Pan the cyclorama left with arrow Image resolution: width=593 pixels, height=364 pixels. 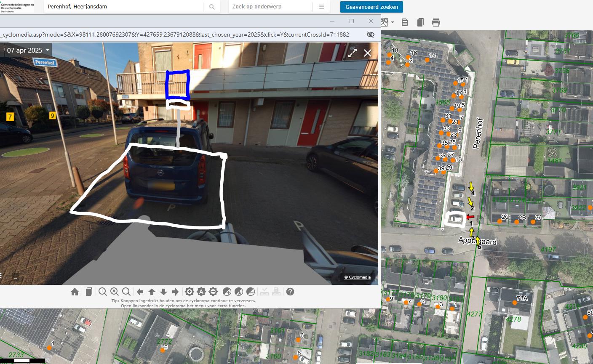click(140, 292)
